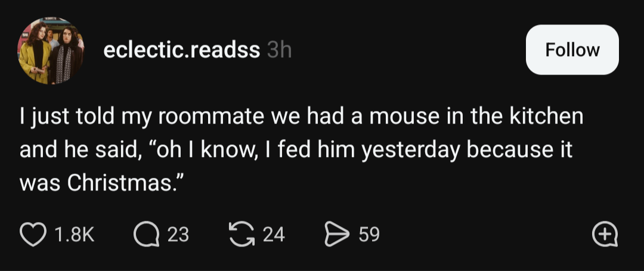
Task: Repost using the circular arrows icon
Action: [x=242, y=234]
